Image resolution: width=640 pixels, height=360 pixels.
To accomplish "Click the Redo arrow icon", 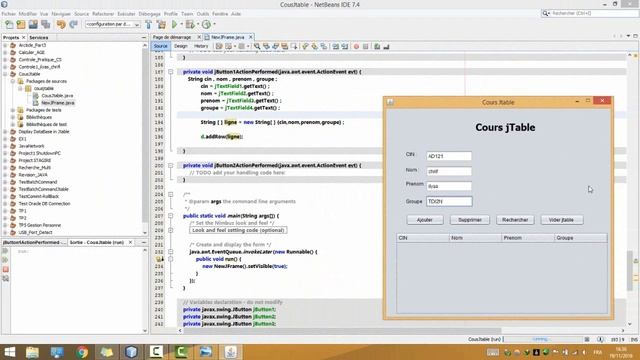I will tap(73, 24).
